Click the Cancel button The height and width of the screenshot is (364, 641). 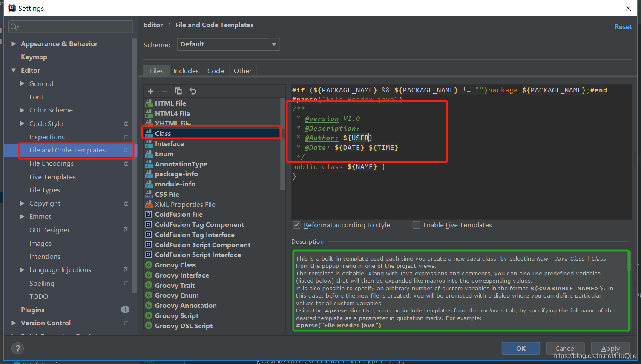pos(566,348)
